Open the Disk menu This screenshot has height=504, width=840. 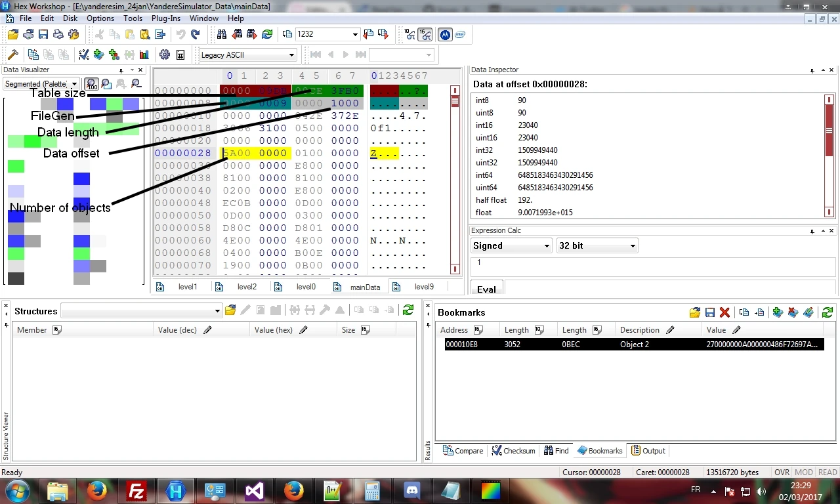point(70,18)
